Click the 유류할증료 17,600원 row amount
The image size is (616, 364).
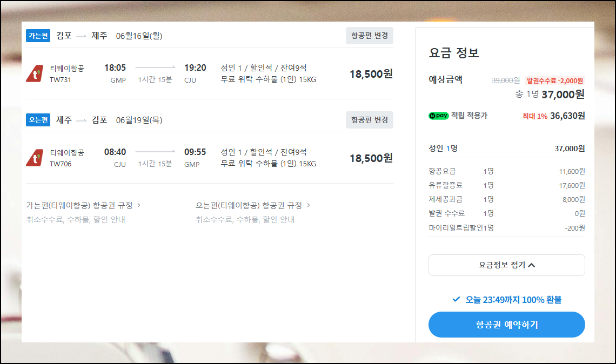pos(572,185)
